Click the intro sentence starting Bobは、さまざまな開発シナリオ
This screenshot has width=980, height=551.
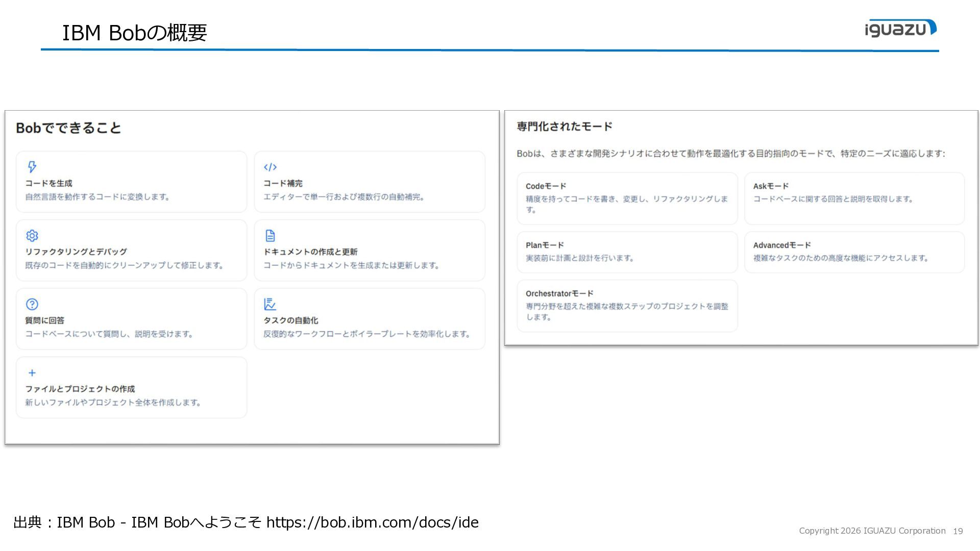[731, 154]
